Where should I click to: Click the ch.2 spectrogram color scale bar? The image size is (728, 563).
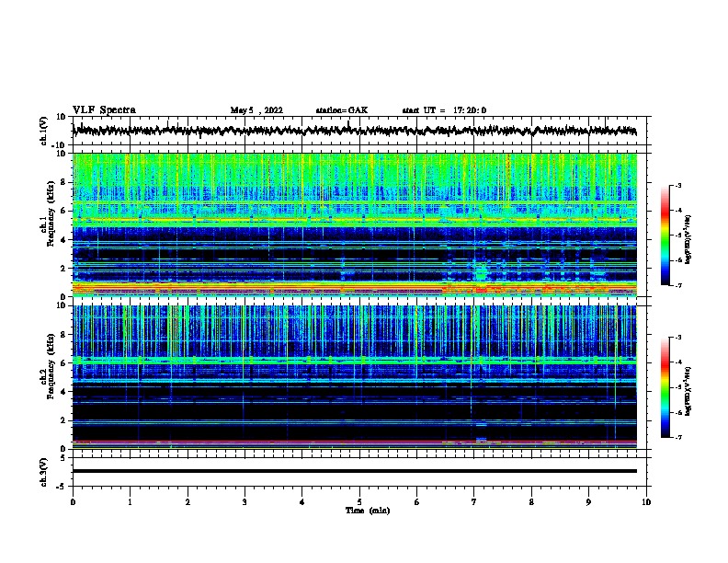click(665, 387)
